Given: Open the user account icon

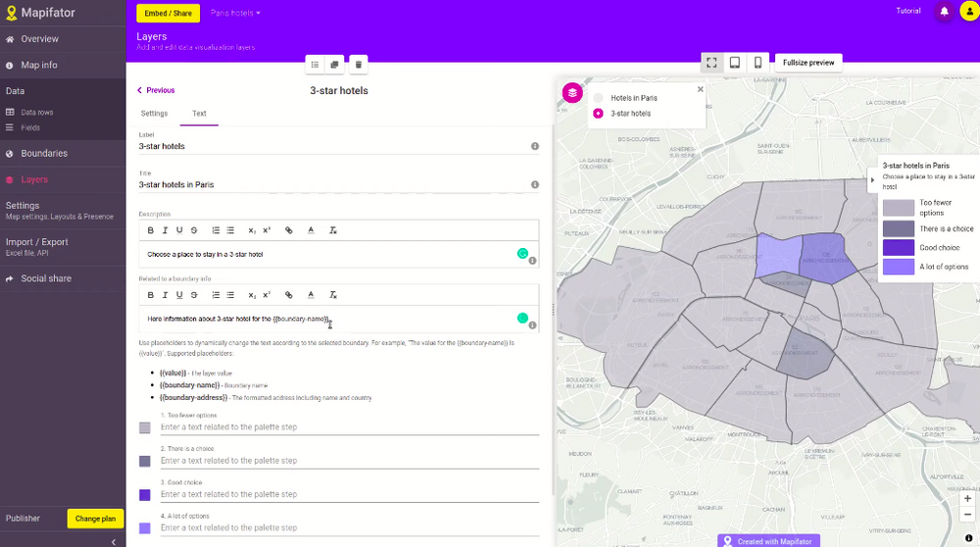Looking at the screenshot, I should [969, 11].
